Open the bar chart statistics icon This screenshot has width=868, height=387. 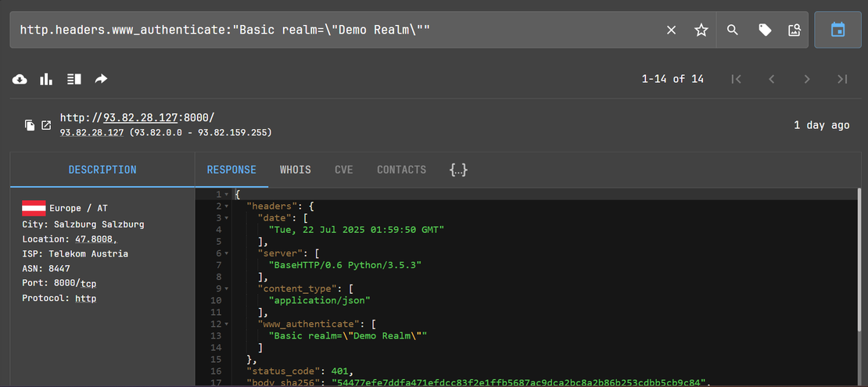pyautogui.click(x=47, y=79)
